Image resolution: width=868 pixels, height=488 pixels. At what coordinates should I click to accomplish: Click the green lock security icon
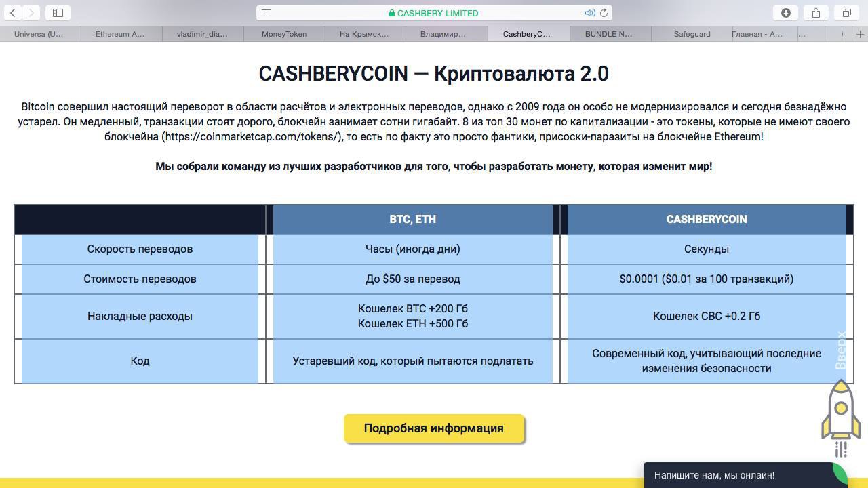(392, 13)
